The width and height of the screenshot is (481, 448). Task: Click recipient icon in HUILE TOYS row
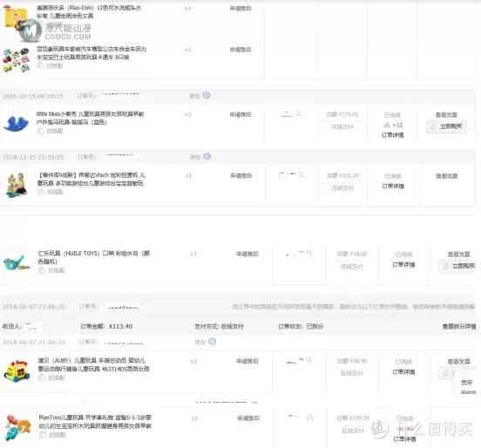pyautogui.click(x=309, y=254)
